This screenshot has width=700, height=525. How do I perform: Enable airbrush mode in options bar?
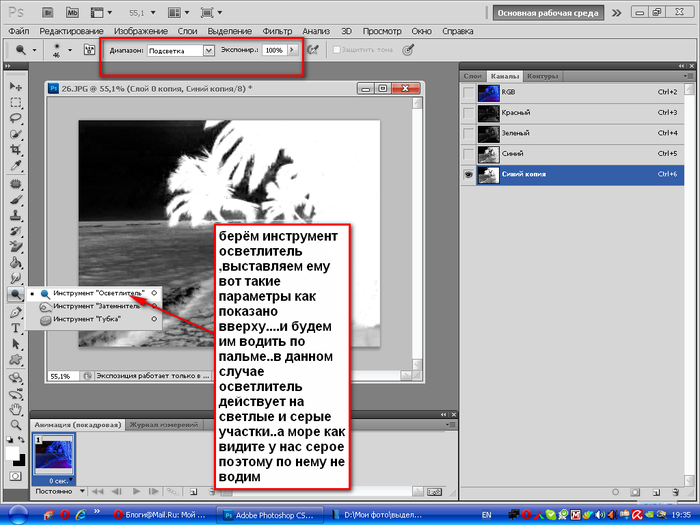[313, 50]
